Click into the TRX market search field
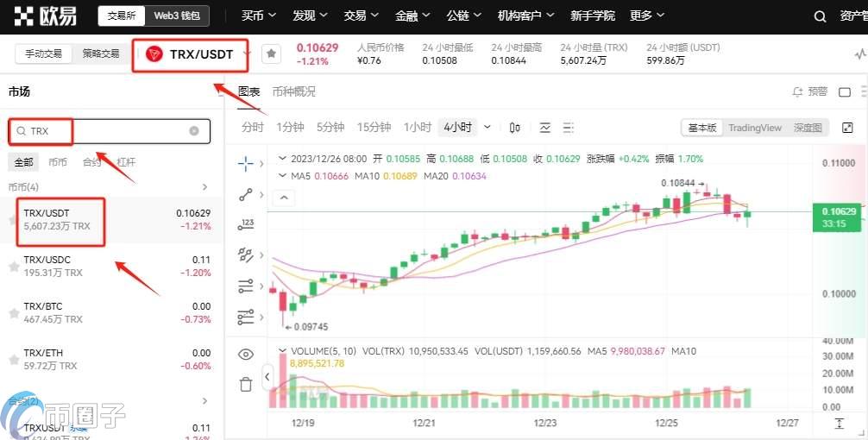The width and height of the screenshot is (868, 440). (x=110, y=131)
